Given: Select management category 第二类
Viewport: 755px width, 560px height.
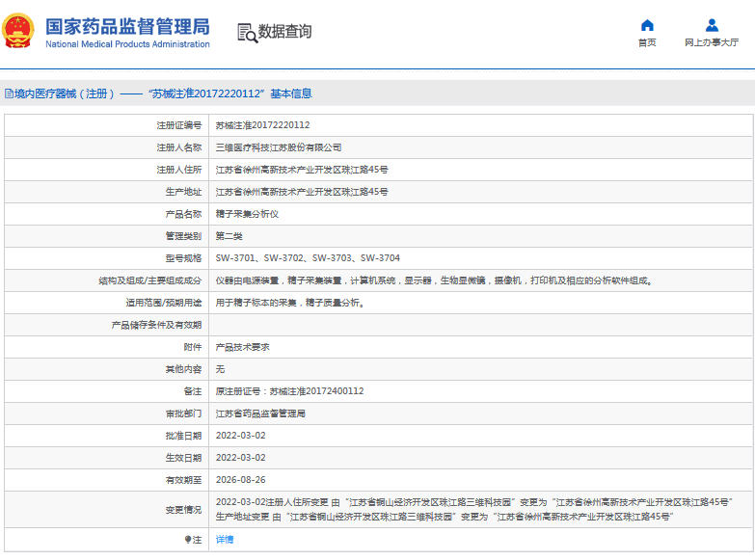Looking at the screenshot, I should pyautogui.click(x=229, y=236).
